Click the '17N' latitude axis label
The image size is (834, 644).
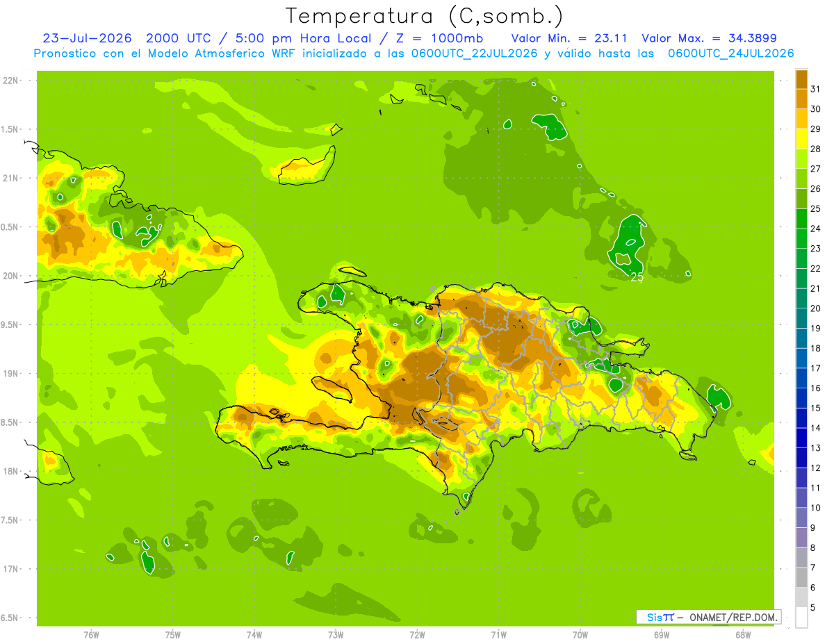(x=12, y=569)
